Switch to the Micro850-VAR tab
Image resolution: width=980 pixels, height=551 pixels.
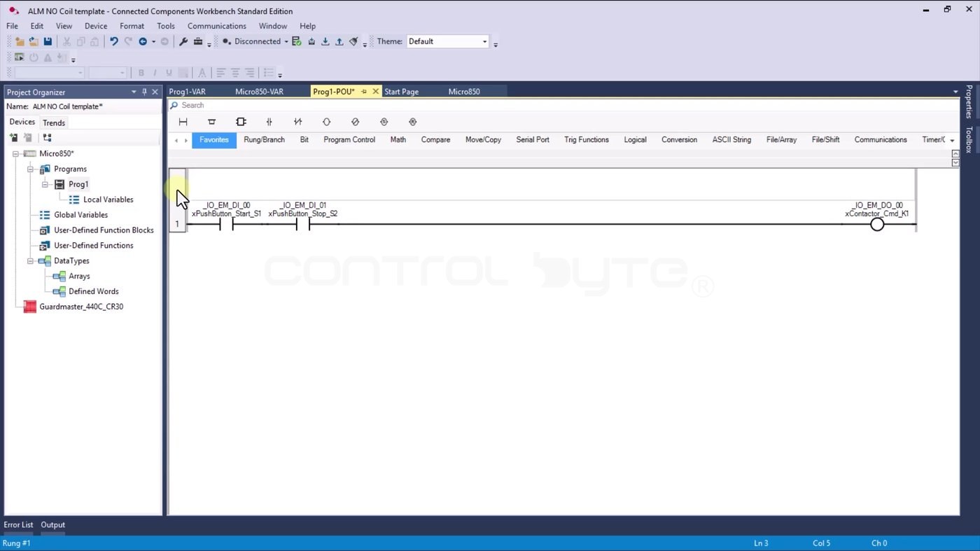coord(259,92)
